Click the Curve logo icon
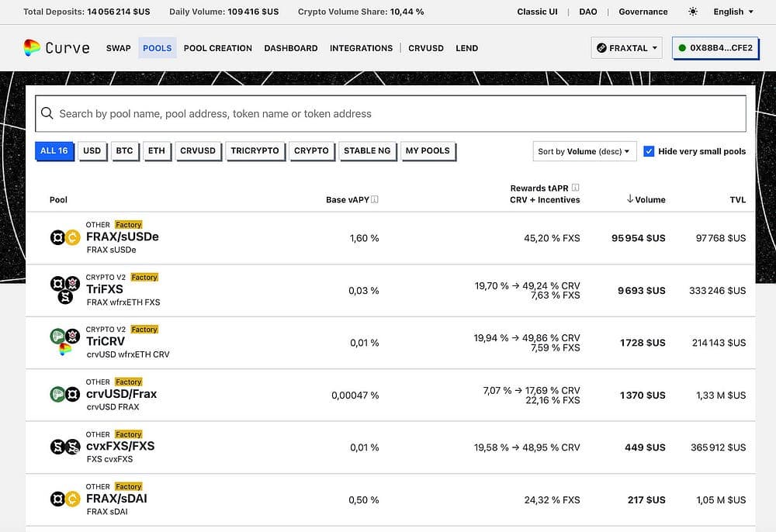This screenshot has height=532, width=776. [32, 47]
